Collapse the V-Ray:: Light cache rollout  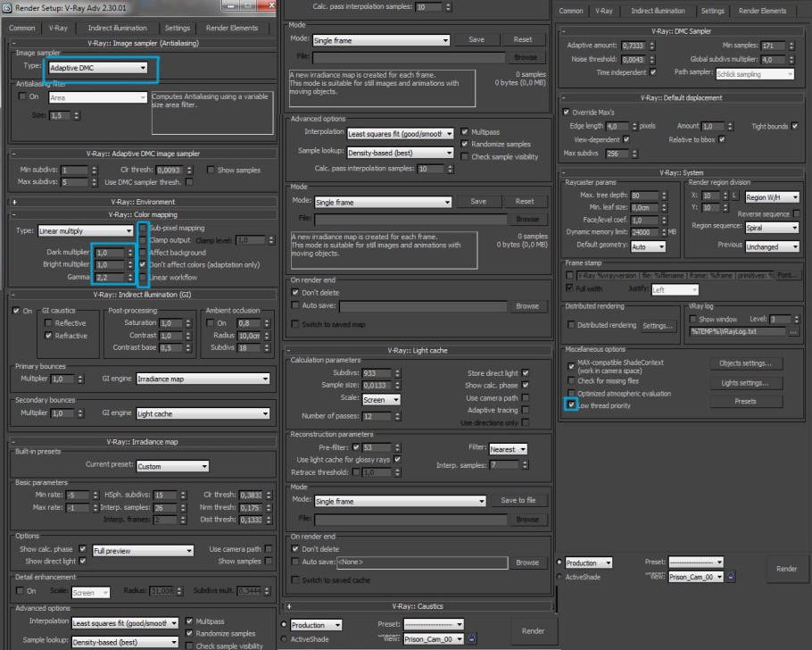click(288, 351)
